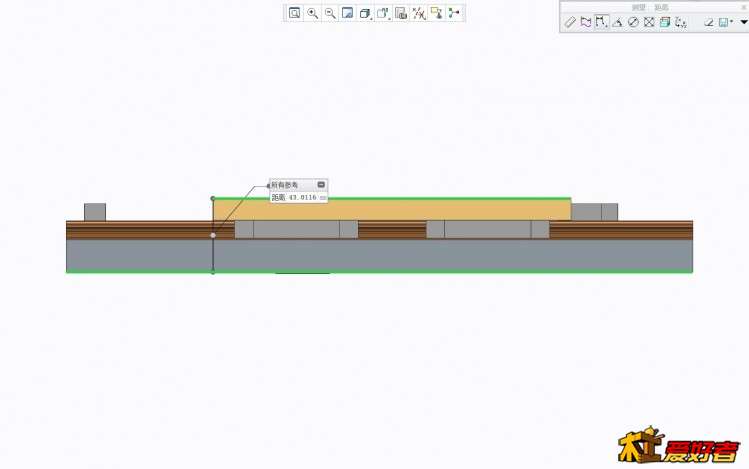This screenshot has height=469, width=749.
Task: Toggle the datum display filters icon
Action: point(419,13)
